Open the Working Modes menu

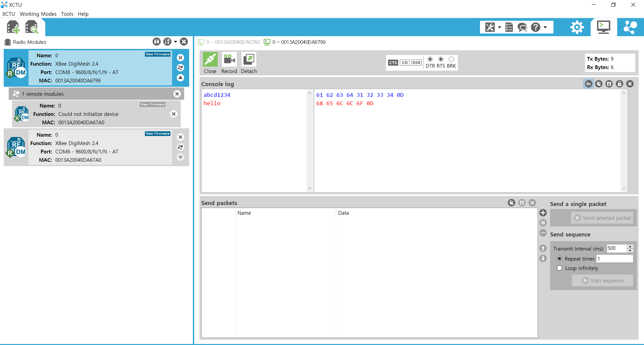click(38, 14)
